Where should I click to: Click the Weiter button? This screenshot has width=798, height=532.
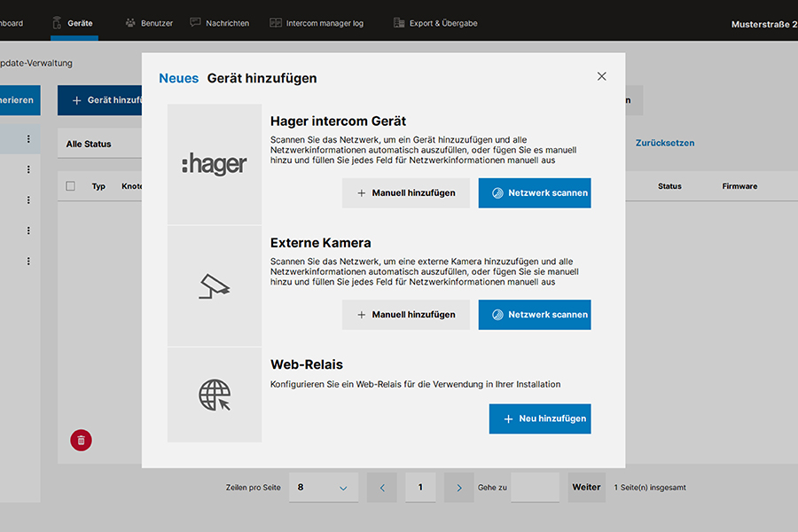tap(586, 487)
